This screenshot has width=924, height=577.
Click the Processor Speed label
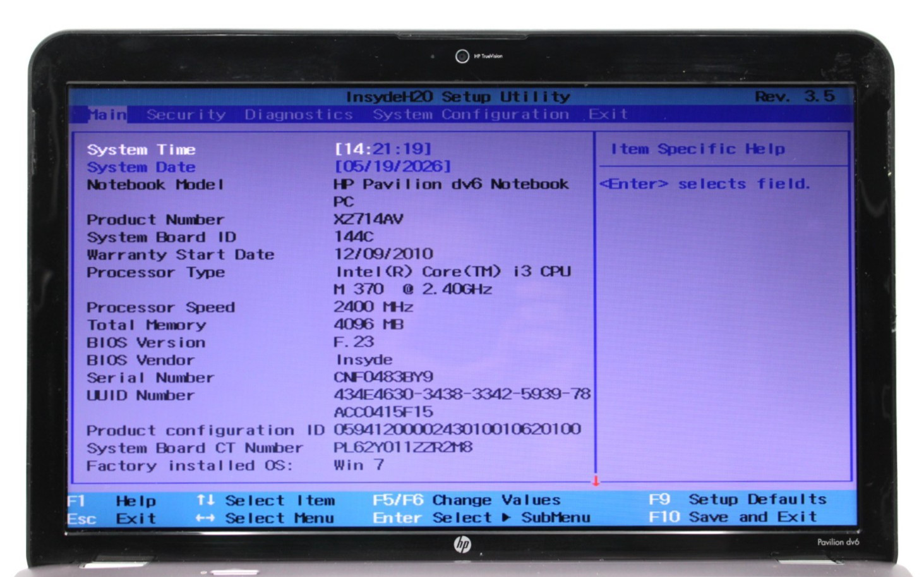click(x=160, y=307)
